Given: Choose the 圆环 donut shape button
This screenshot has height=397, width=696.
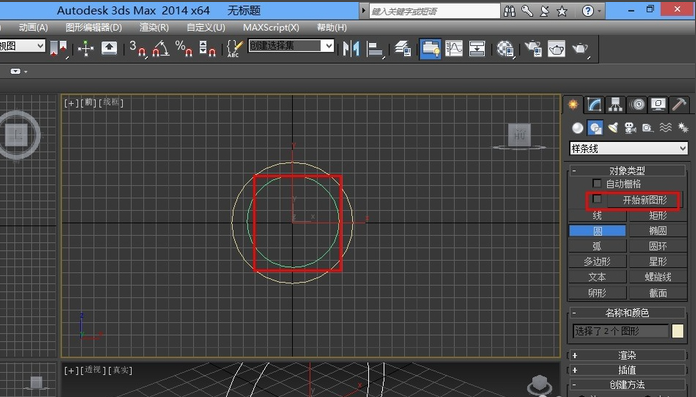Looking at the screenshot, I should [x=658, y=246].
